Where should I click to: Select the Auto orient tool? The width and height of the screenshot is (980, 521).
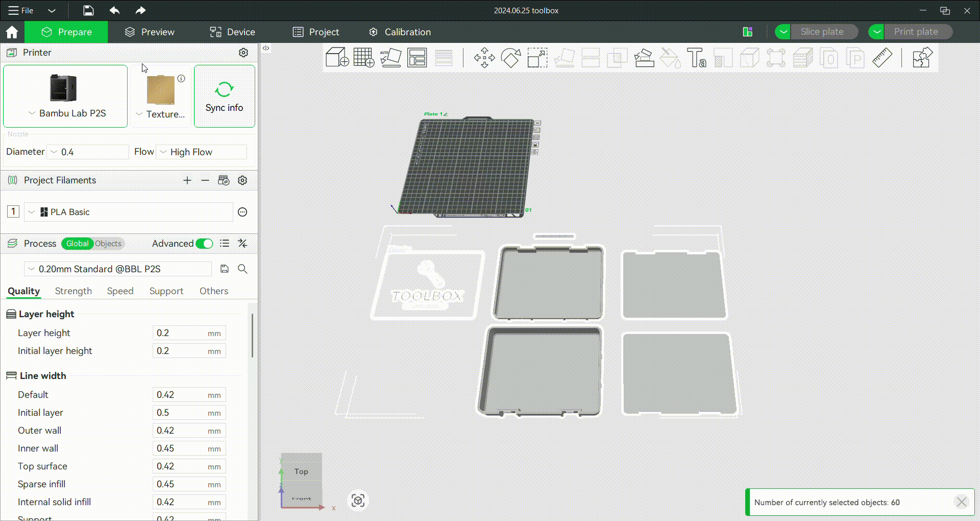coord(390,58)
